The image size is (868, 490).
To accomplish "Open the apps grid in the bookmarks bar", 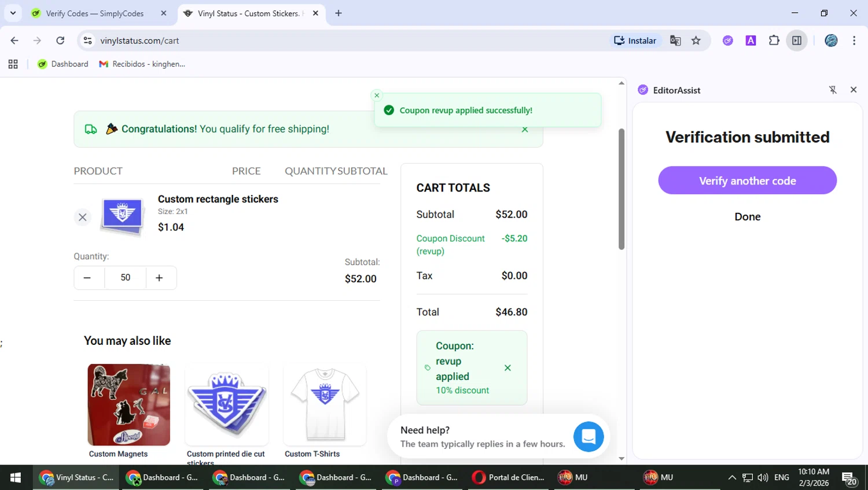I will click(x=13, y=64).
